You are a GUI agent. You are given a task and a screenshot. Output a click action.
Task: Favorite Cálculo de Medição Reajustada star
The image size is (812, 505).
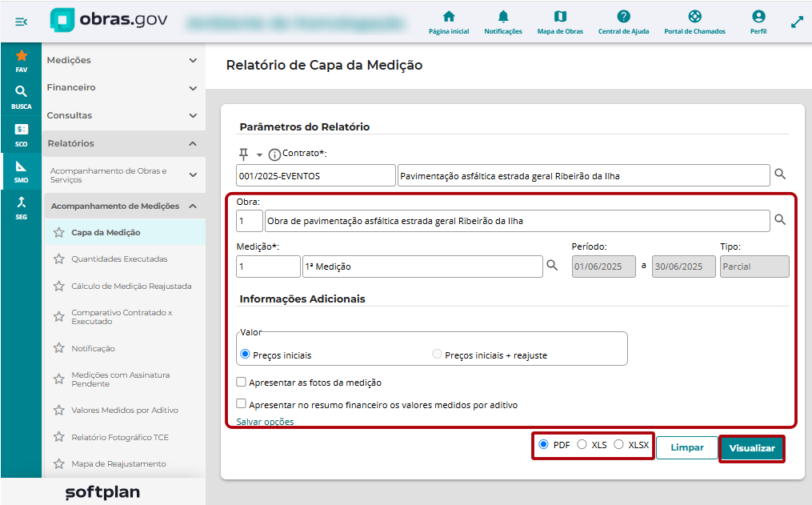59,286
